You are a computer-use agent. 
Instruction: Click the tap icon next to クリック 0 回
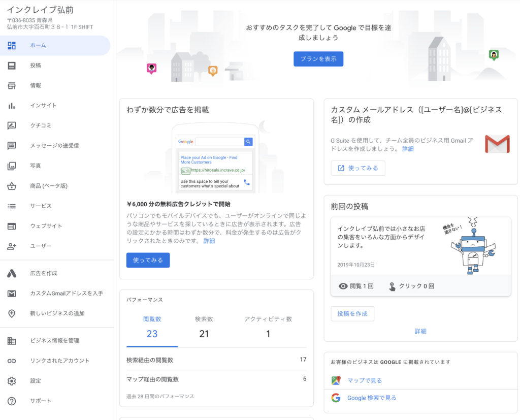click(x=392, y=286)
